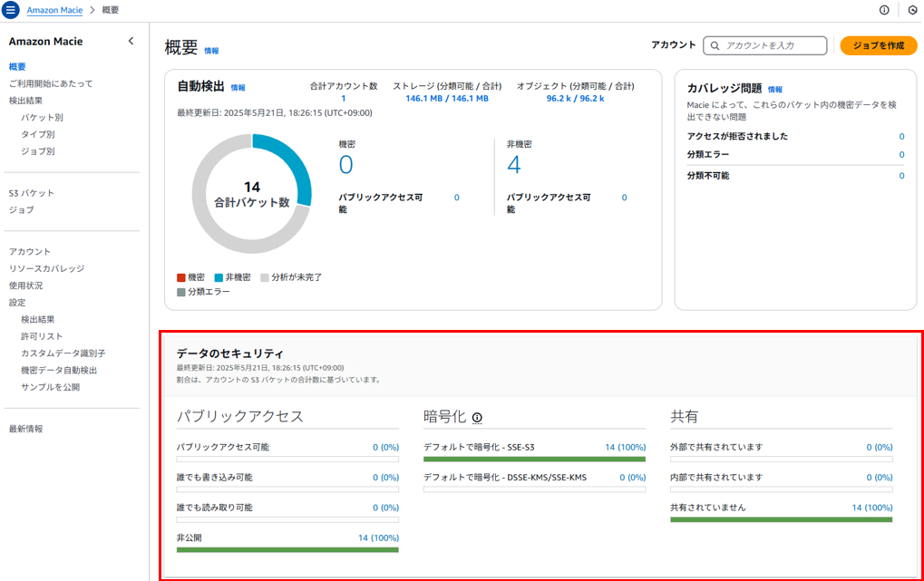Open the Amazon Macie breadcrumb link

[x=54, y=10]
